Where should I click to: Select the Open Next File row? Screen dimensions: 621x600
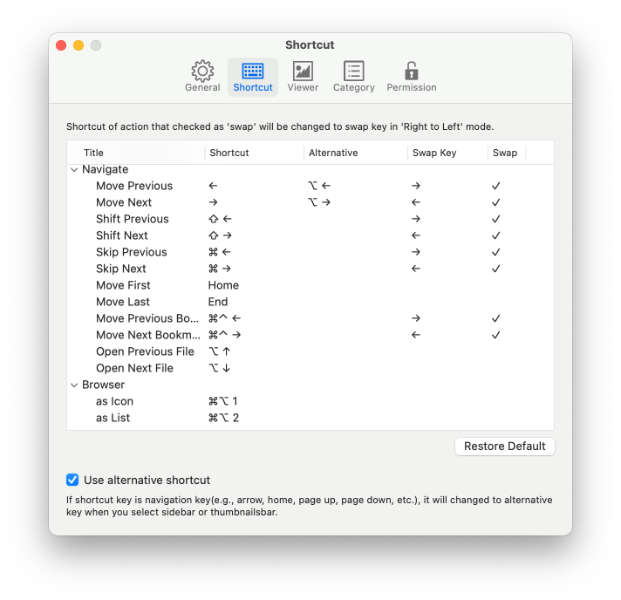tap(134, 368)
